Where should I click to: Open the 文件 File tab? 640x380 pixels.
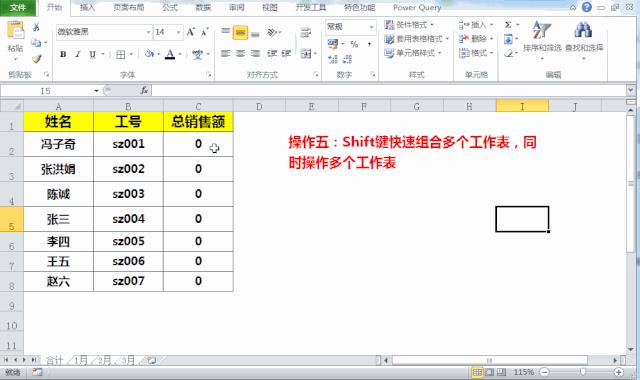pos(18,7)
